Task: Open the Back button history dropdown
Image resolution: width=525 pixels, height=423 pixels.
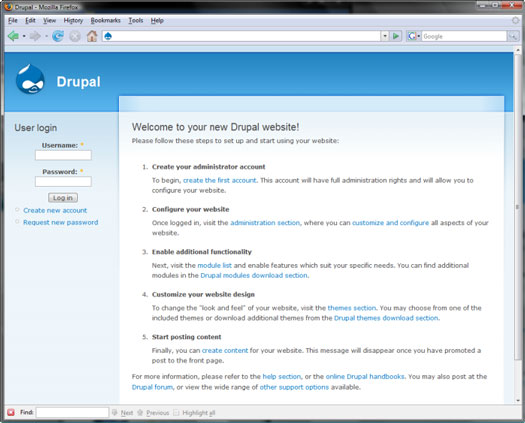Action: pos(24,36)
